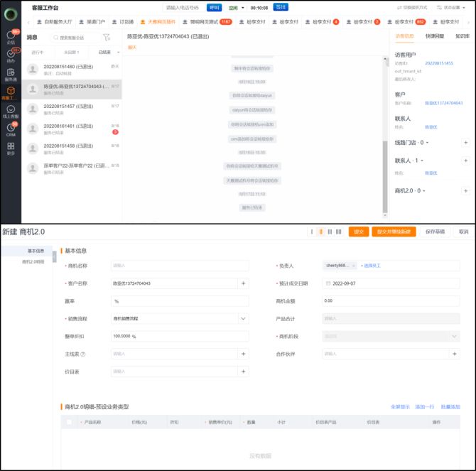Click calendar icon in 预计成交日期 field
This screenshot has height=471, width=476.
[x=328, y=283]
